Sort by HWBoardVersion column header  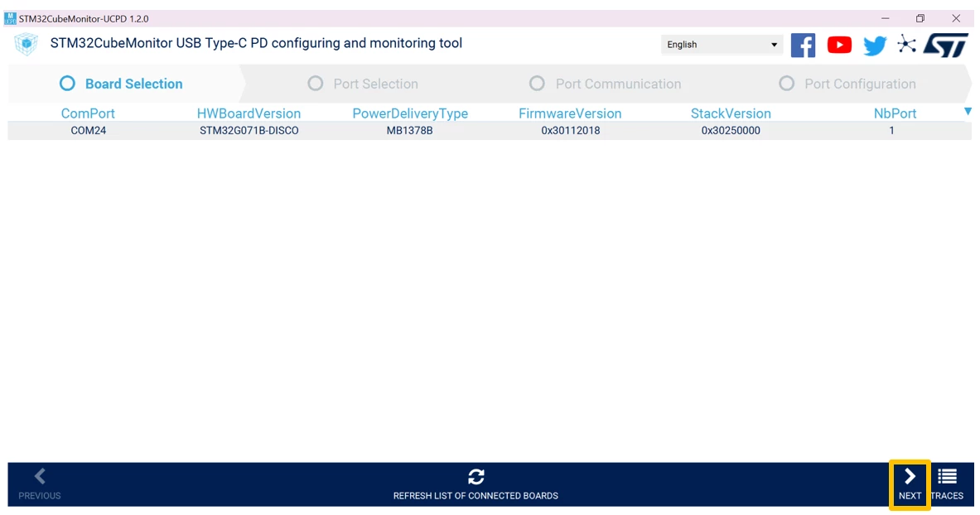(249, 113)
